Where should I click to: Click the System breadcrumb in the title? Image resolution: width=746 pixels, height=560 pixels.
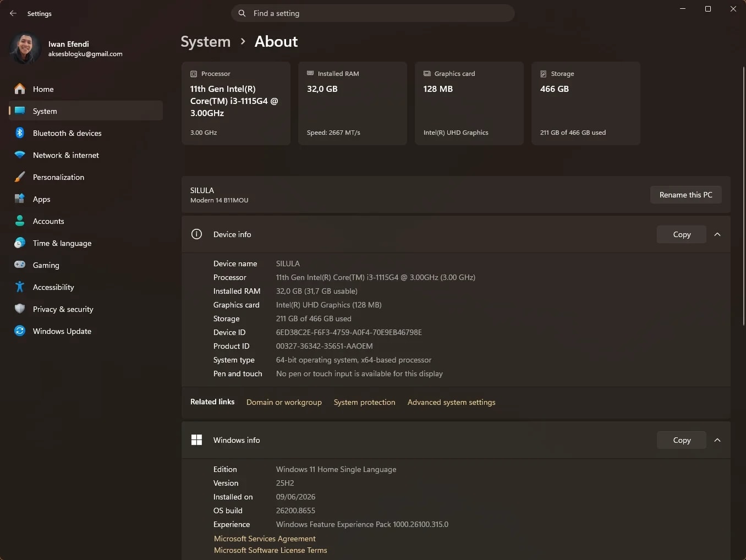click(x=206, y=42)
